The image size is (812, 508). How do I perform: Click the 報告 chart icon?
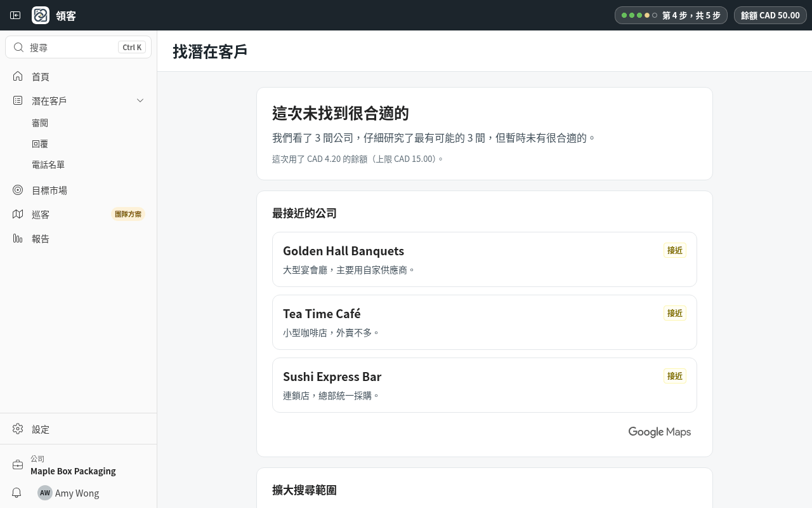pyautogui.click(x=18, y=238)
